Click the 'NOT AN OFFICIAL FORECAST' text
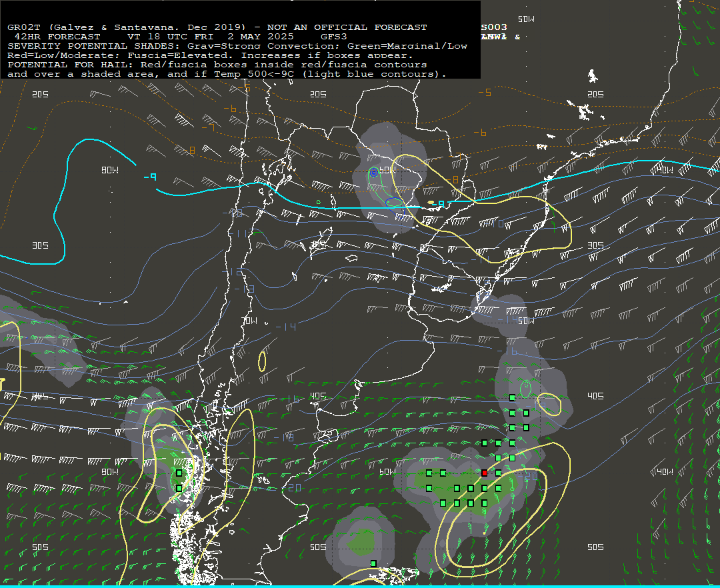This screenshot has height=588, width=720. point(347,27)
